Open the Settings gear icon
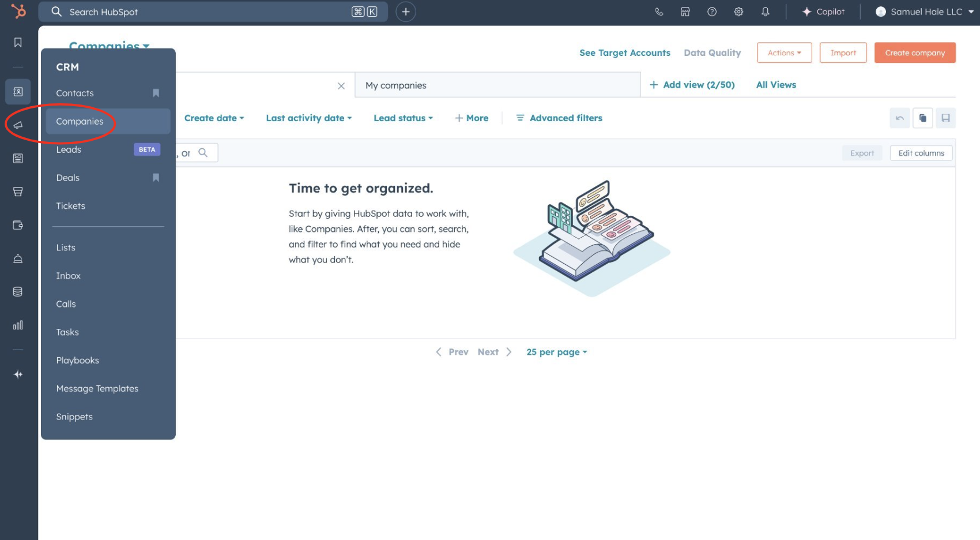Viewport: 980px width, 540px height. 738,12
